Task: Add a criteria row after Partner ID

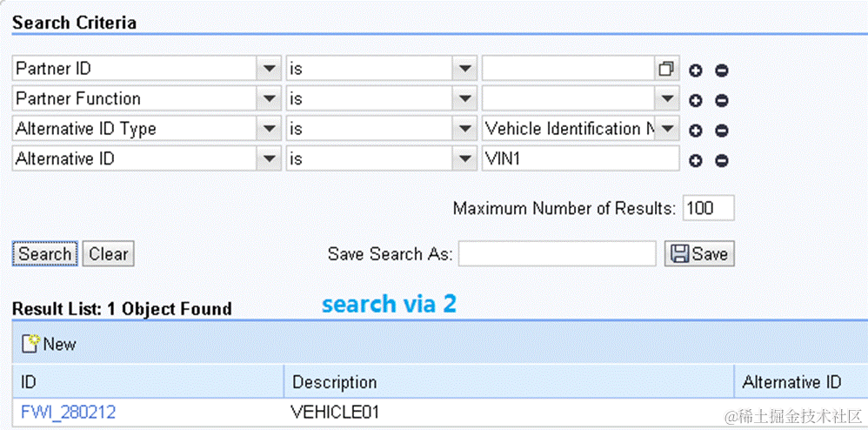Action: pyautogui.click(x=695, y=71)
